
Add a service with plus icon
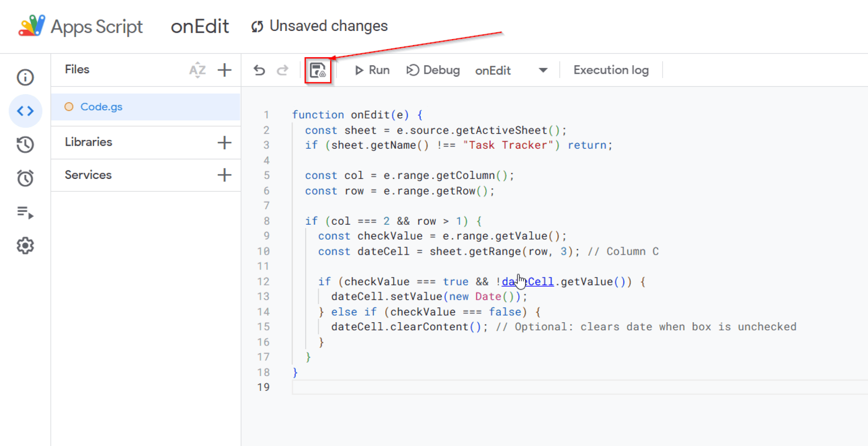(x=224, y=175)
